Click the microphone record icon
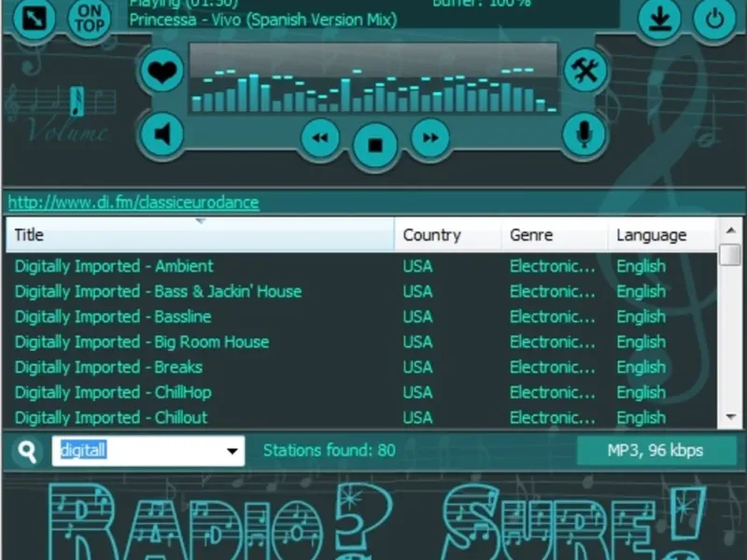 point(585,134)
